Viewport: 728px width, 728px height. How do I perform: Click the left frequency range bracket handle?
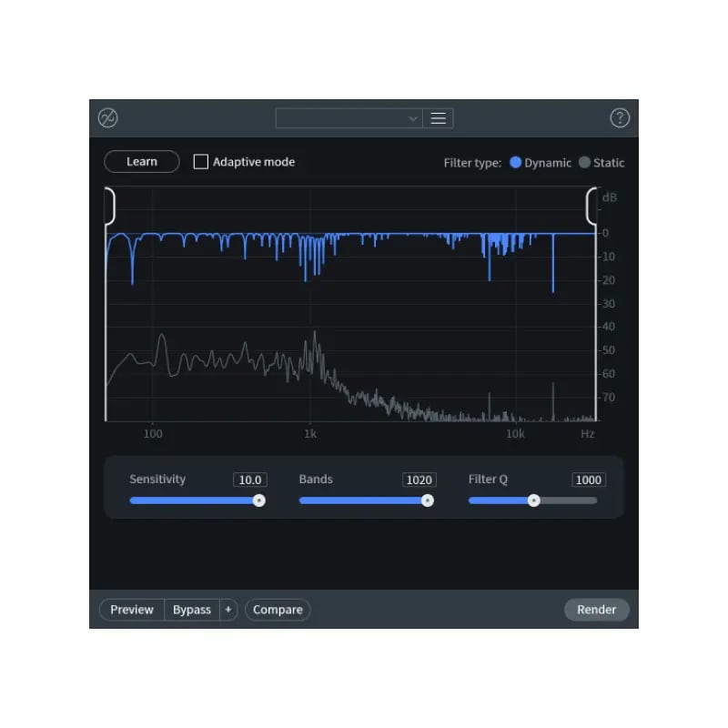pos(110,207)
